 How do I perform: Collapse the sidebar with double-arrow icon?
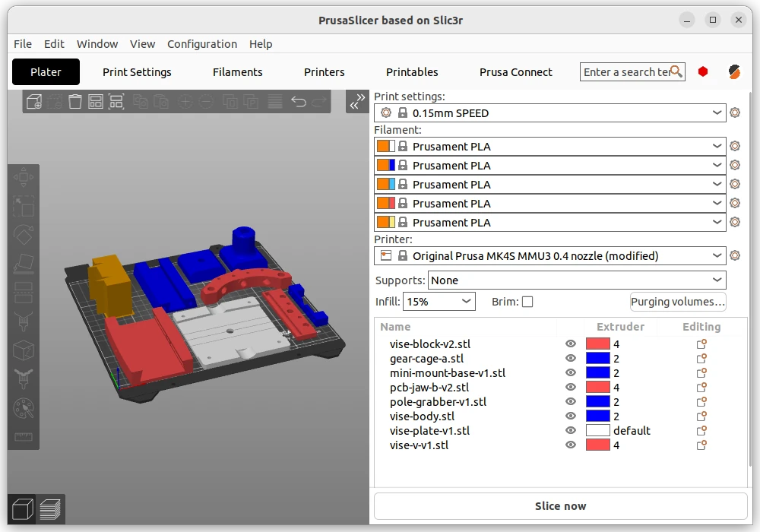pos(357,101)
